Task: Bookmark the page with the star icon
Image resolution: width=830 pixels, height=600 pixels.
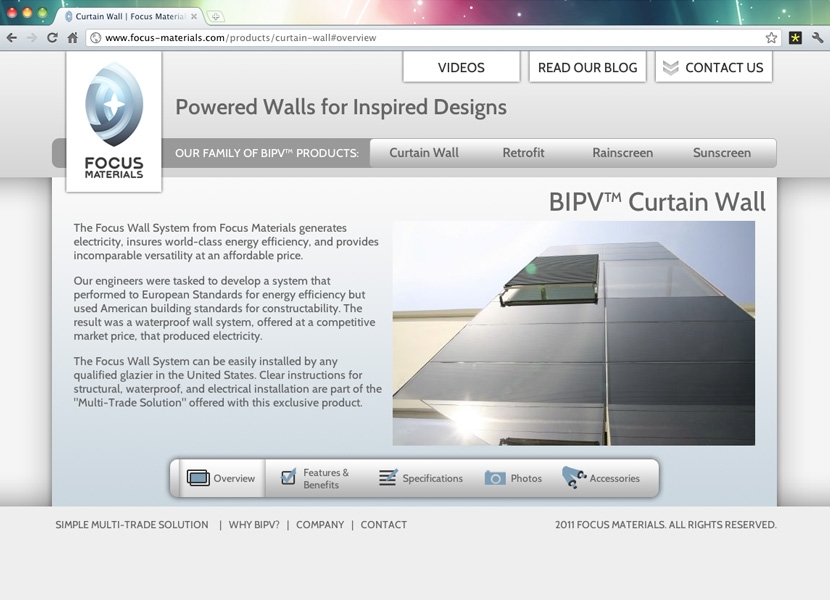Action: pos(771,38)
